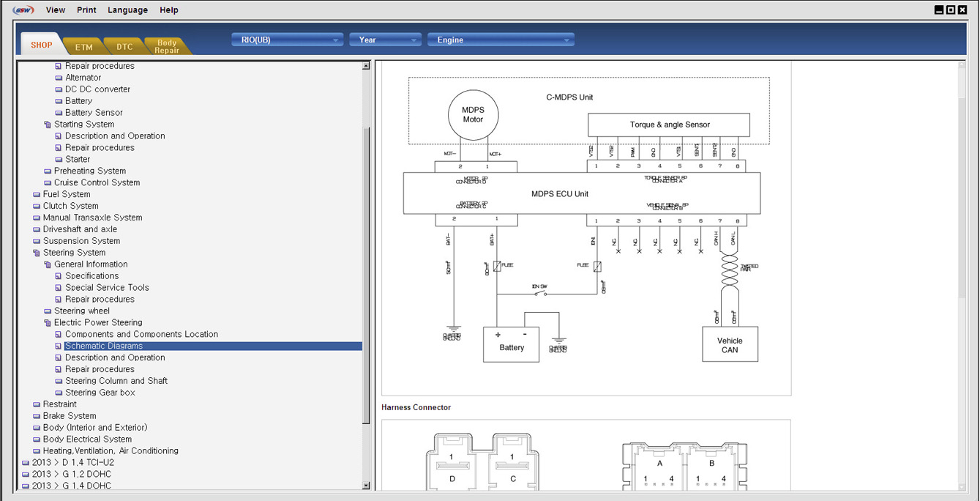Click the book icon beside Brake System
980x501 pixels.
[37, 416]
